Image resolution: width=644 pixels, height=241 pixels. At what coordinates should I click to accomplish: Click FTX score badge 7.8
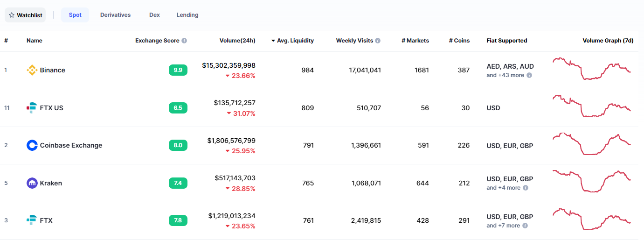(x=178, y=220)
